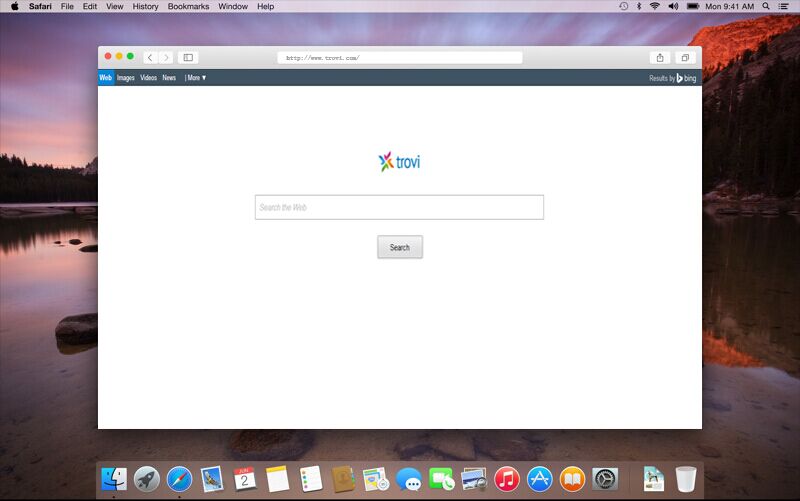Select the Web tab on Trovi

tap(106, 78)
